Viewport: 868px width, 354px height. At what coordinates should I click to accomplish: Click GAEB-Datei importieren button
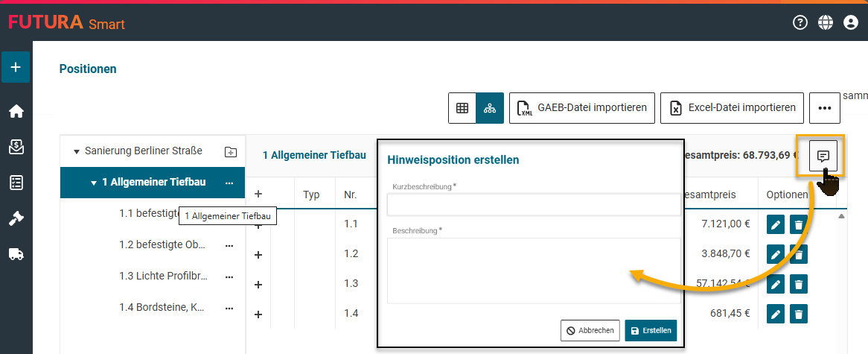[582, 108]
